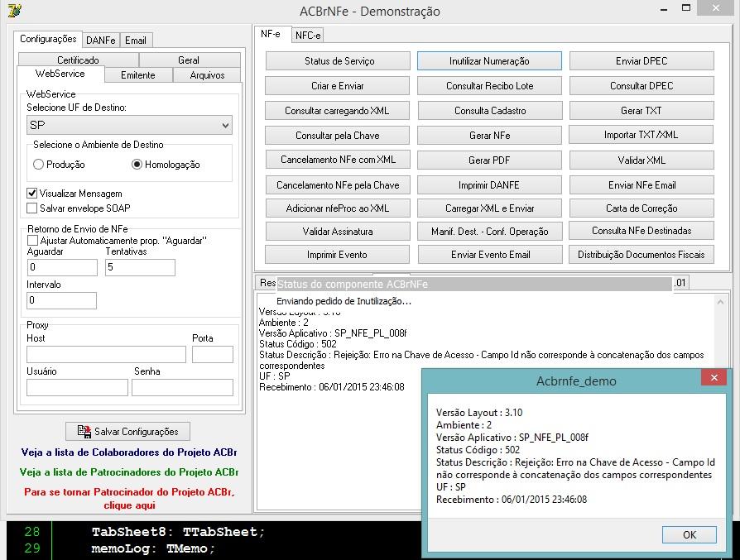Click the Consultar DPEC button
This screenshot has height=560, width=740.
641,86
